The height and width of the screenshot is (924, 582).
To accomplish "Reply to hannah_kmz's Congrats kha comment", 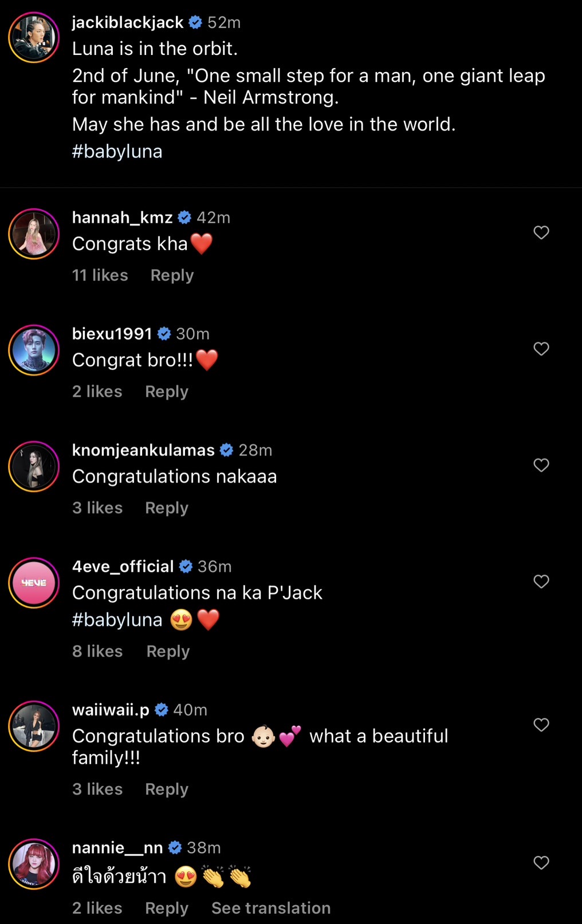I will [172, 275].
